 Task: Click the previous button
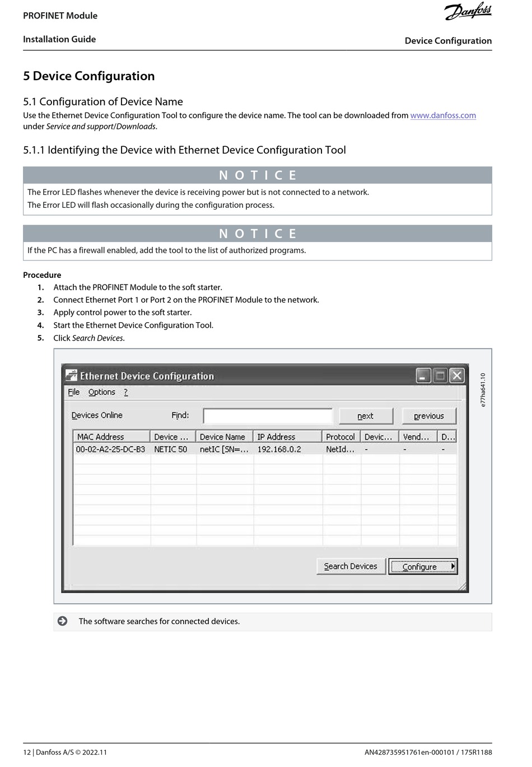pos(429,416)
